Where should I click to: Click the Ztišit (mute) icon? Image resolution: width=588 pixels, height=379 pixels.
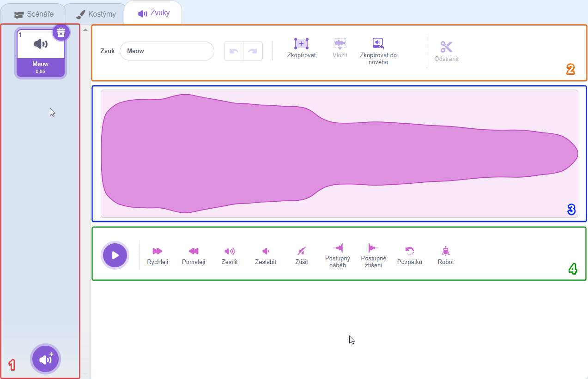(301, 251)
